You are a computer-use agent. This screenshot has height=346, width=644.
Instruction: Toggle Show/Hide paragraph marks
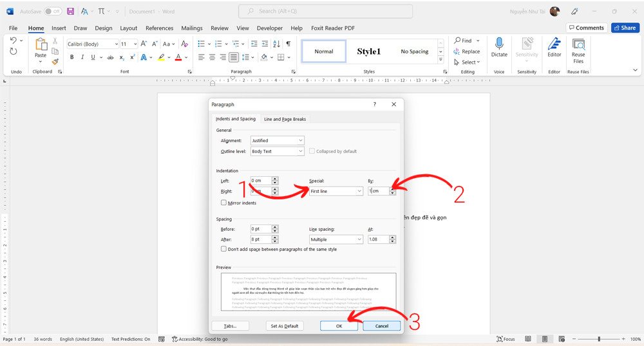(x=289, y=44)
